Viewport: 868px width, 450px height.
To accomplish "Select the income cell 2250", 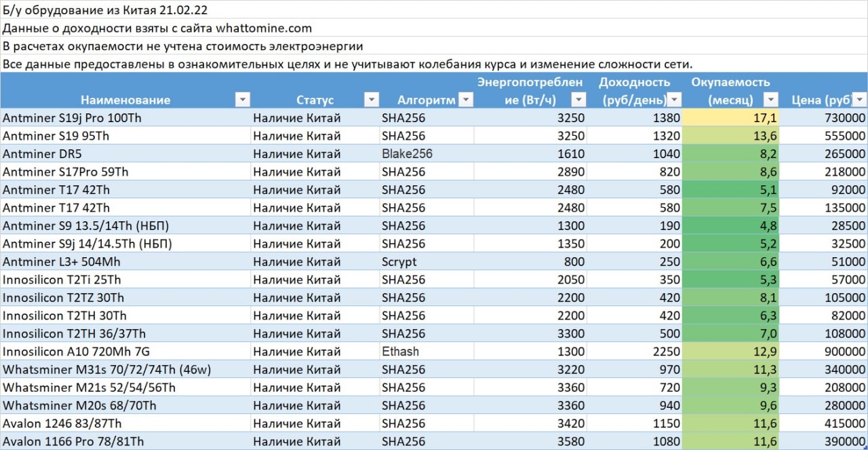I will (635, 352).
